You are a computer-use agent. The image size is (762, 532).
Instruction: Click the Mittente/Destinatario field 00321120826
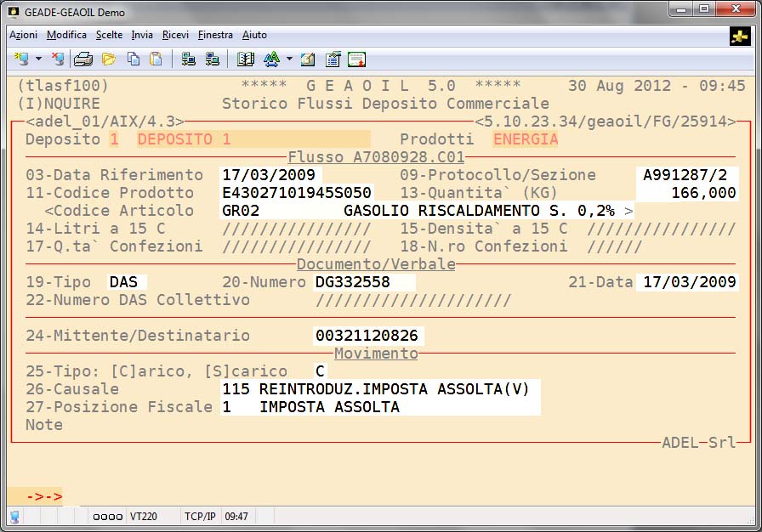368,336
